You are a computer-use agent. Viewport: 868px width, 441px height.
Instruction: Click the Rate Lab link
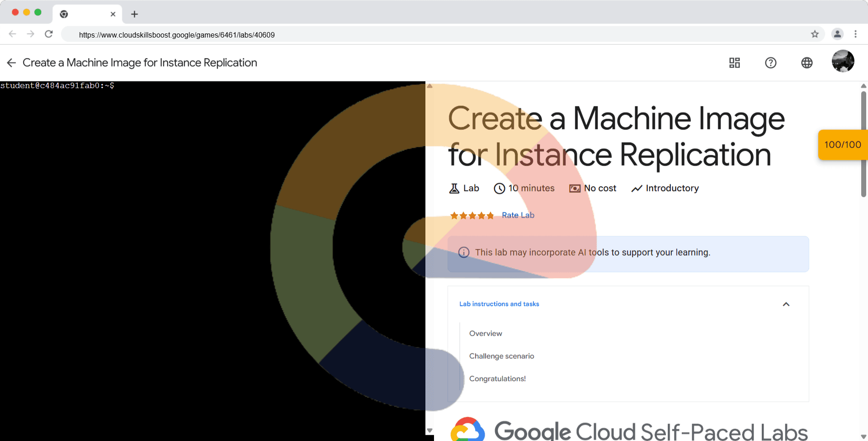point(518,215)
